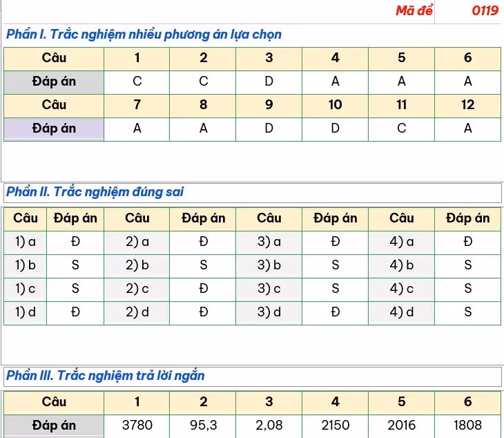The width and height of the screenshot is (504, 438).
Task: Click heading 'Phần III. Trắc nghiệm trả lời ngắn'
Action: (105, 375)
